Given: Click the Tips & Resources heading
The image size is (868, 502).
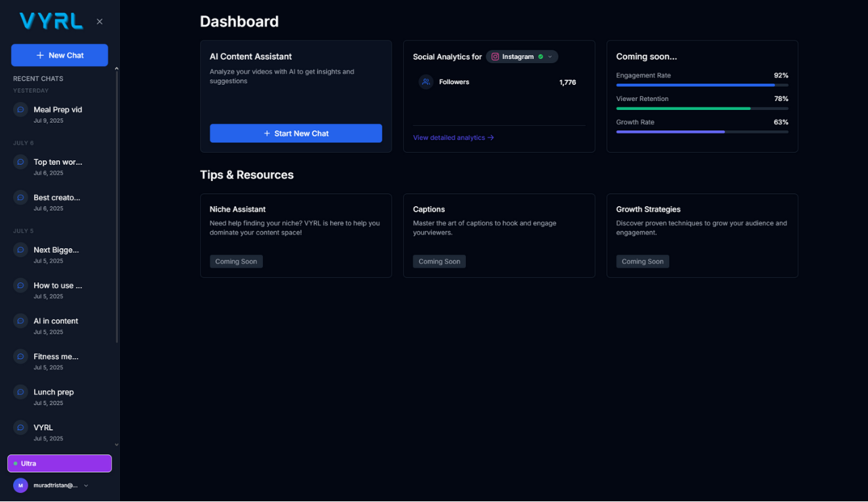Looking at the screenshot, I should pos(247,175).
